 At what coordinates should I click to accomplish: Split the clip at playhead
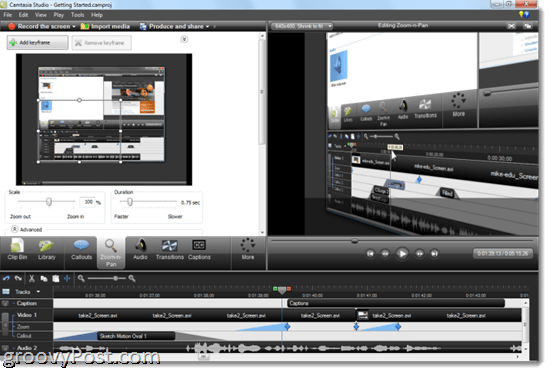click(67, 279)
